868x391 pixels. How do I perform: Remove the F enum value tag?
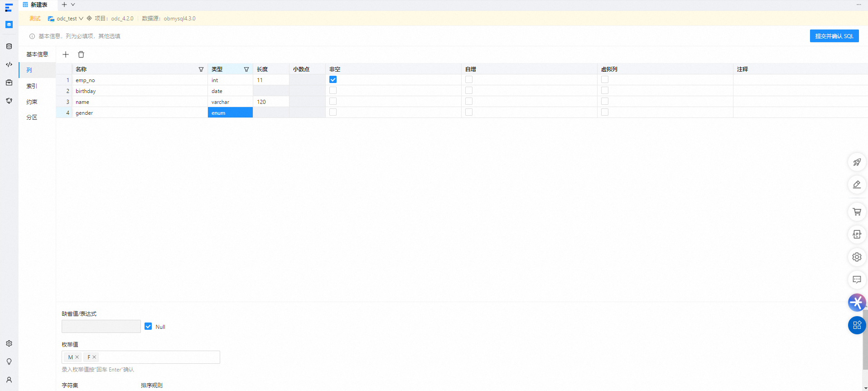point(94,357)
